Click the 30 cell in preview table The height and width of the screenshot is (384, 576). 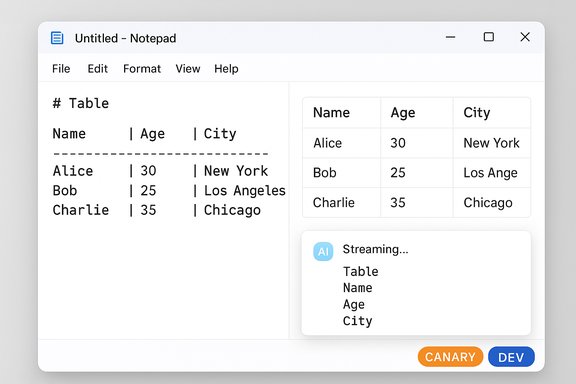click(417, 143)
